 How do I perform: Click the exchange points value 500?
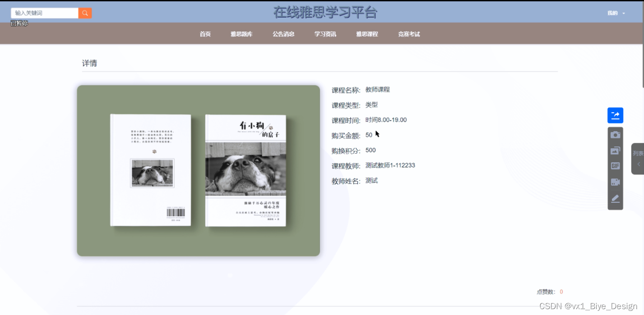coord(371,150)
